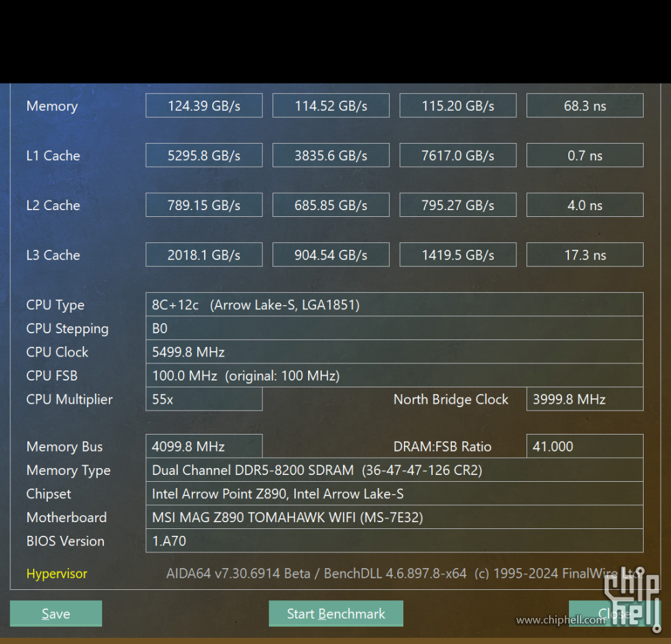Screen dimensions: 671x644
Task: Close the benchmark dialog
Action: click(x=615, y=613)
